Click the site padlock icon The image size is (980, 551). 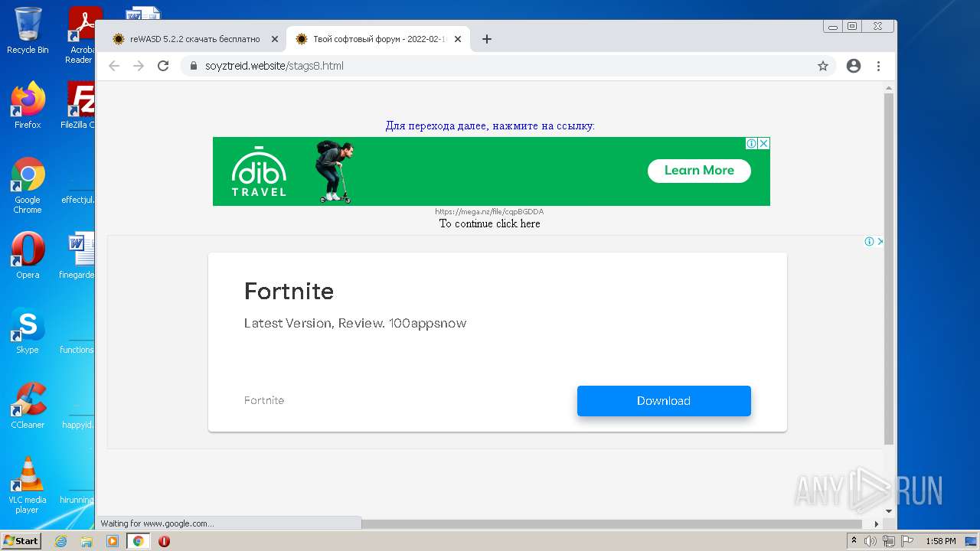point(194,66)
